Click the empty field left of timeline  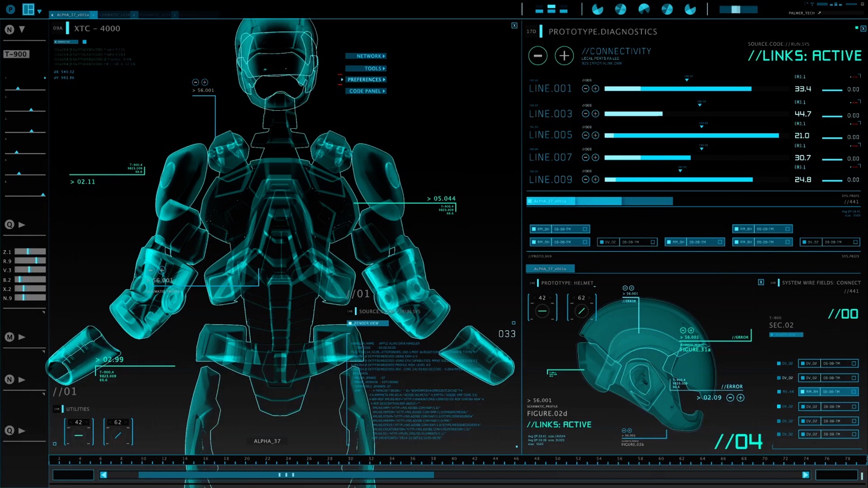tap(73, 475)
